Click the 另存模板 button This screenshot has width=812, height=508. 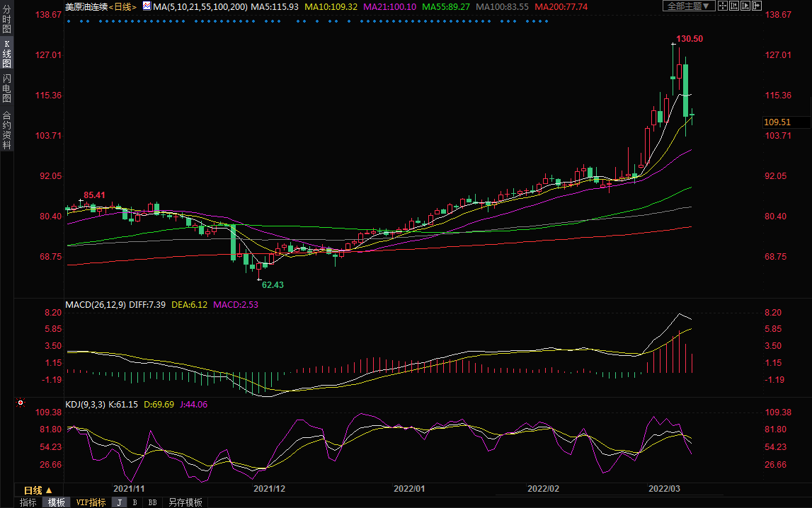[x=185, y=502]
